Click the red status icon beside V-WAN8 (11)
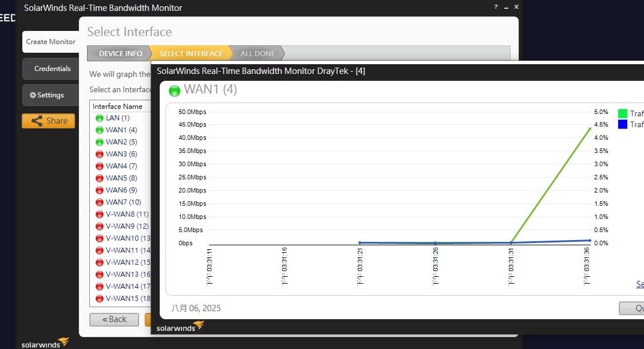This screenshot has height=349, width=644. click(100, 214)
